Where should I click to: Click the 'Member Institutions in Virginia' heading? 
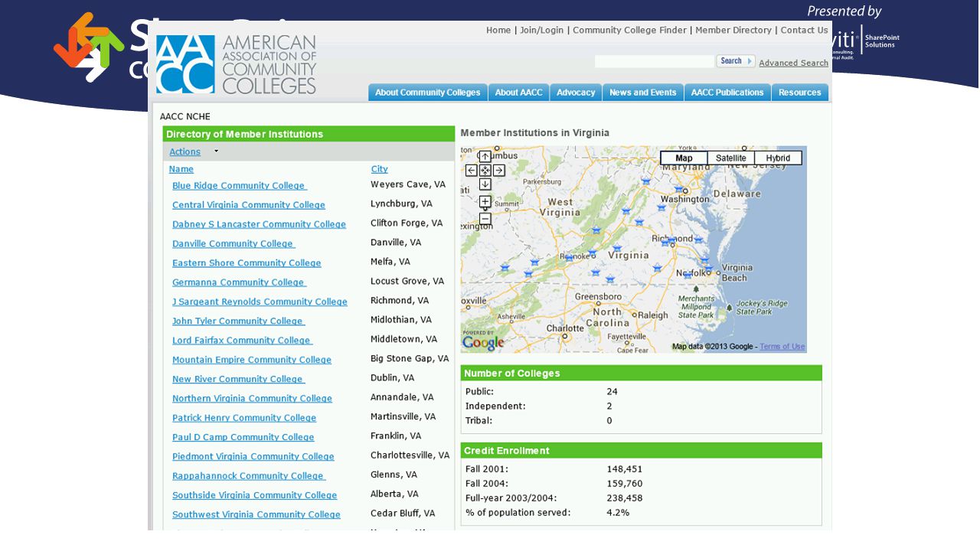tap(535, 133)
